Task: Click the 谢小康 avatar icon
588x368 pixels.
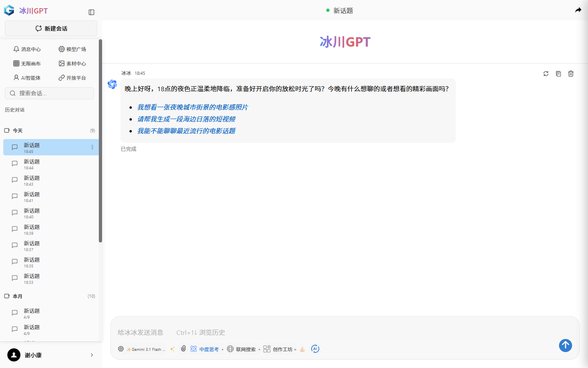Action: pyautogui.click(x=14, y=355)
